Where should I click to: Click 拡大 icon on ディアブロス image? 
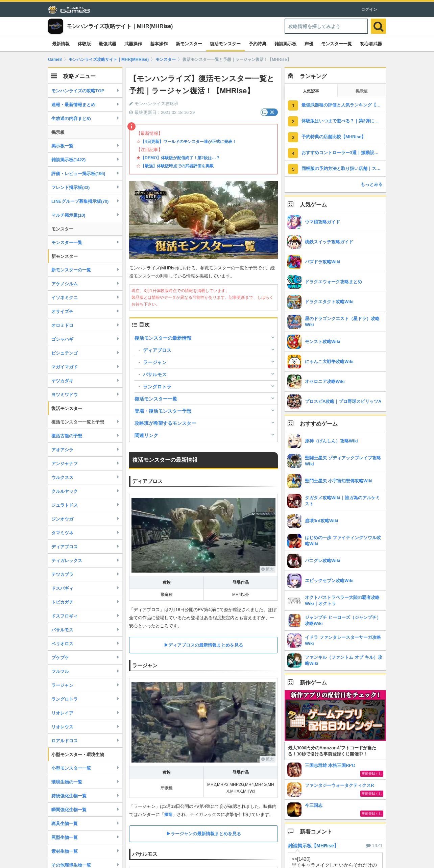(268, 569)
